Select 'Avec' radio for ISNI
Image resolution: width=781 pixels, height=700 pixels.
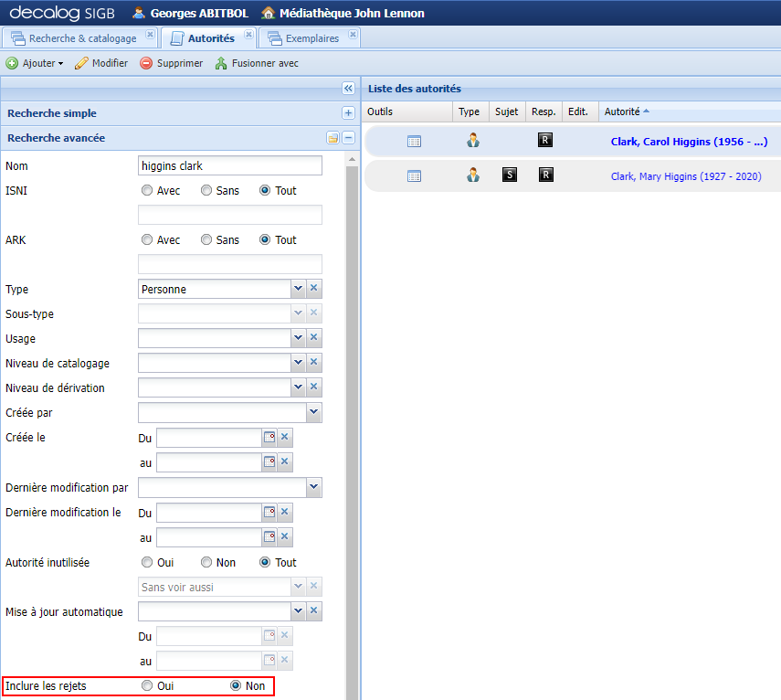[146, 189]
